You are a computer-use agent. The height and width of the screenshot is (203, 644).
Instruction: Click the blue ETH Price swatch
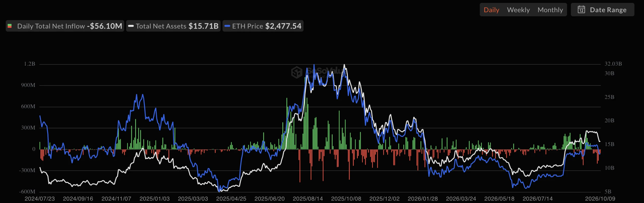point(227,26)
